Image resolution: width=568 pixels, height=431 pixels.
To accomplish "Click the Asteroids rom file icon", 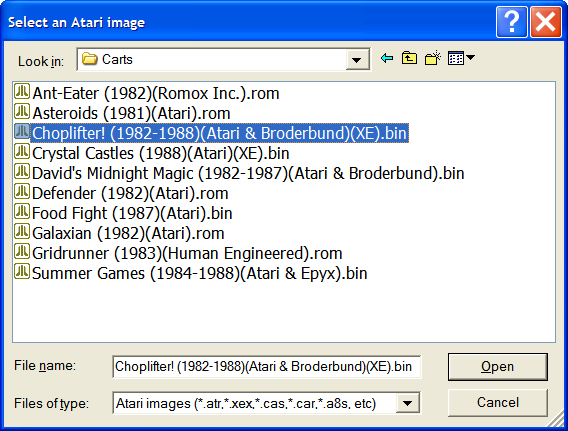I will [x=22, y=112].
